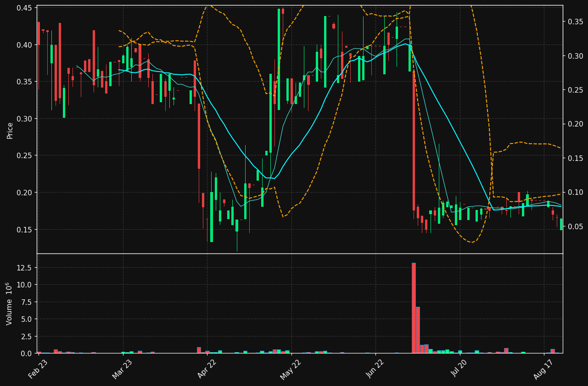
Task: Click the 0.45 price tick label
Action: (x=25, y=8)
